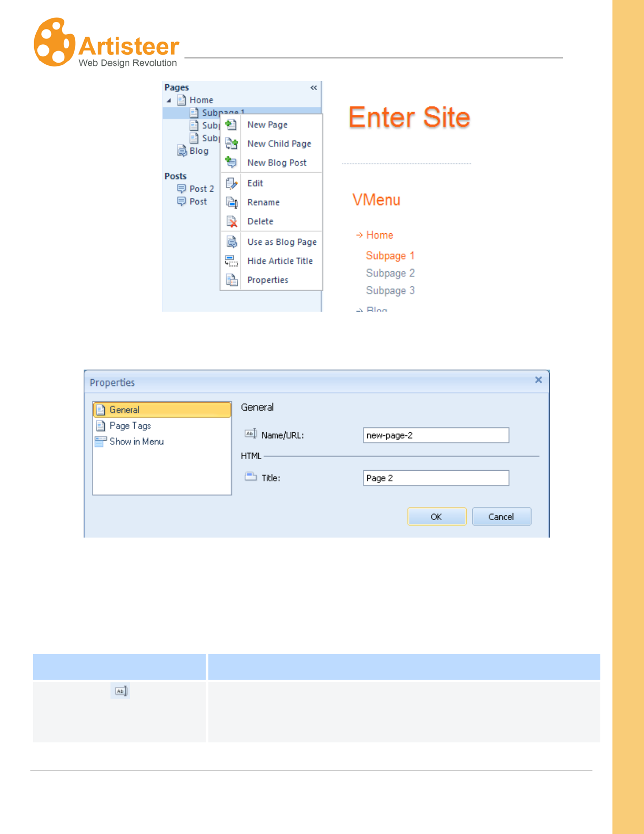Viewport: 644px width, 834px height.
Task: Click the Name/URL field icon in Properties
Action: pos(250,434)
